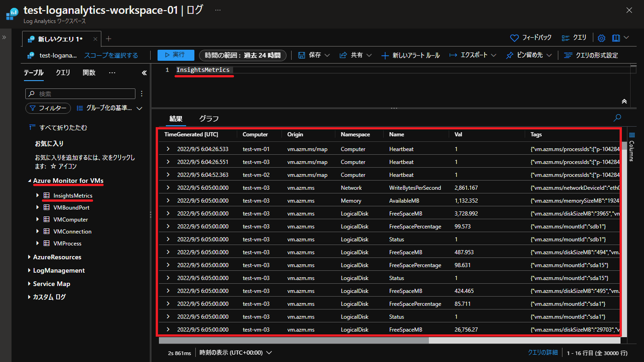Switch to the 結果 tab
Screen dimensions: 644x362
coord(176,119)
